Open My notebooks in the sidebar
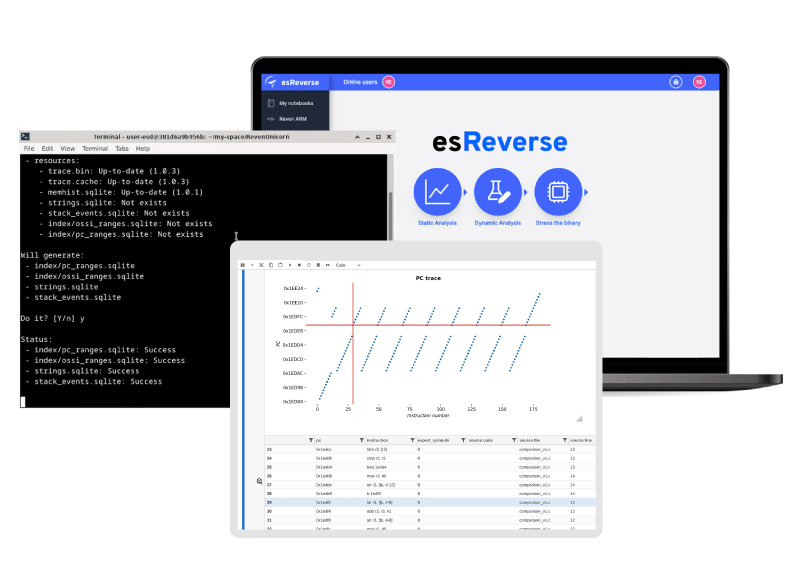 tap(296, 103)
